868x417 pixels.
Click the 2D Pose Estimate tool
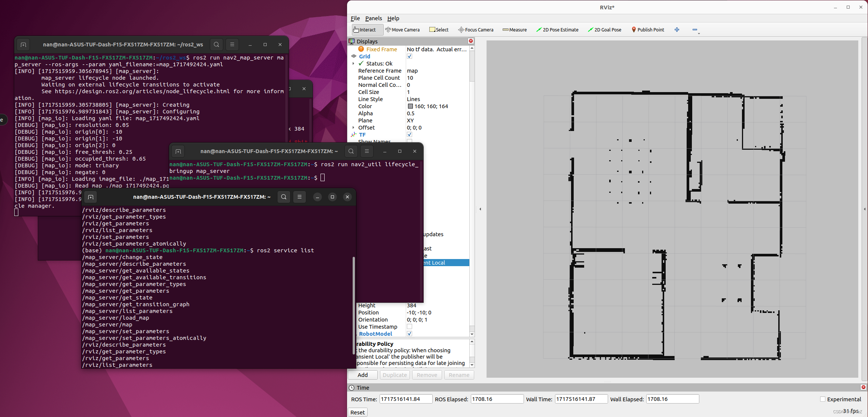pos(557,30)
